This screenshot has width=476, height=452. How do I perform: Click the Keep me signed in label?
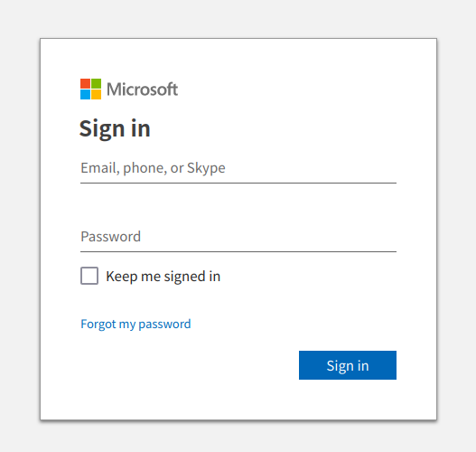163,277
